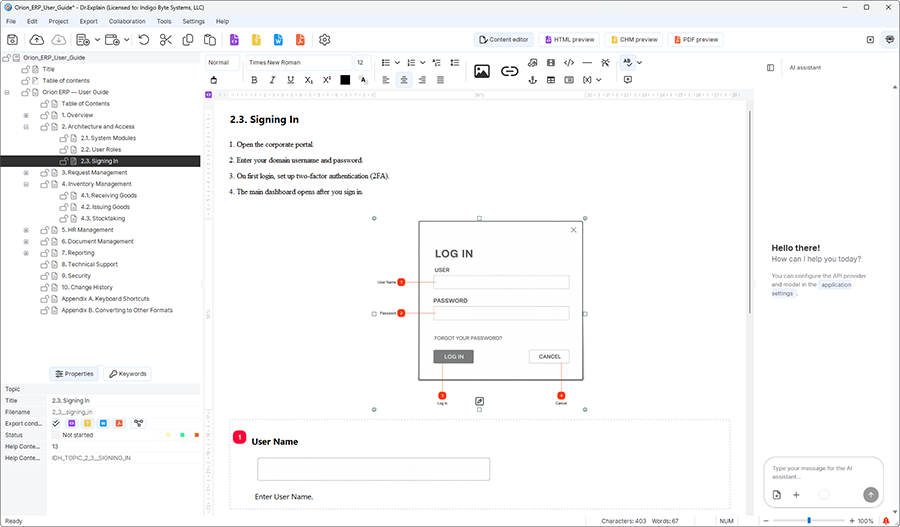The image size is (900, 527).
Task: Paste from the clipboard icon
Action: (x=210, y=40)
